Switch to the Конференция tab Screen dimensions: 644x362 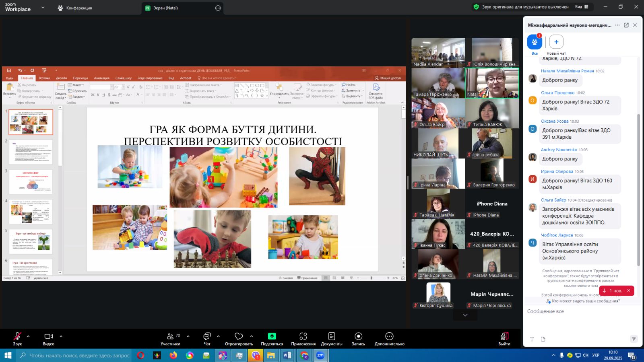click(x=75, y=8)
